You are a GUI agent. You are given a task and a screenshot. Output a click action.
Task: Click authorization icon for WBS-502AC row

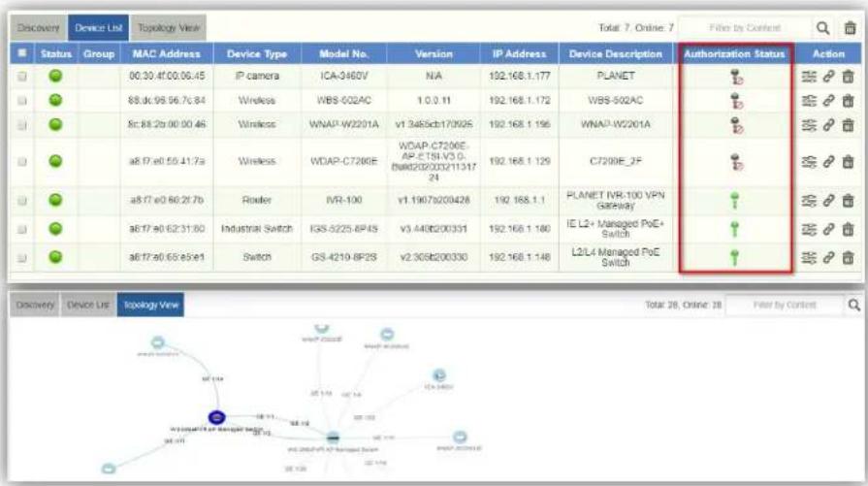(x=736, y=101)
